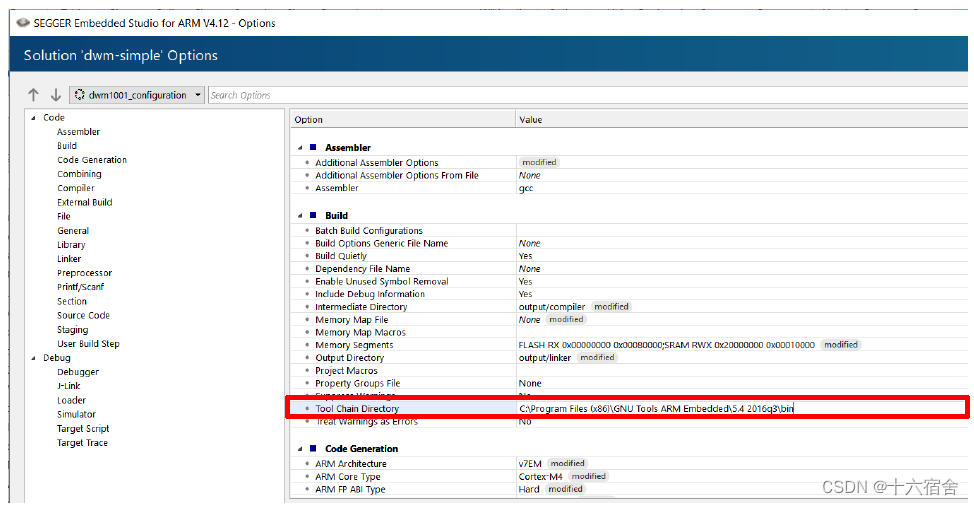This screenshot has height=505, width=974.
Task: Select Property Groups File option
Action: (358, 383)
